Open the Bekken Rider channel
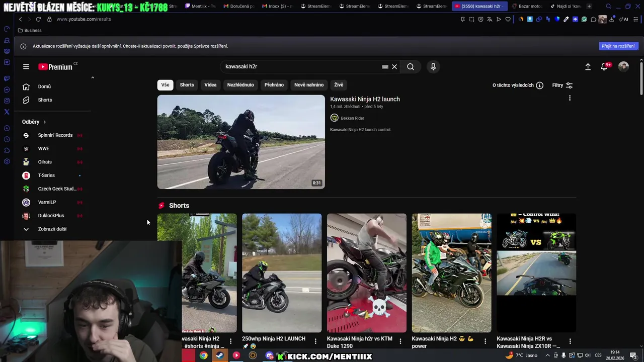The width and height of the screenshot is (644, 362). [347, 118]
